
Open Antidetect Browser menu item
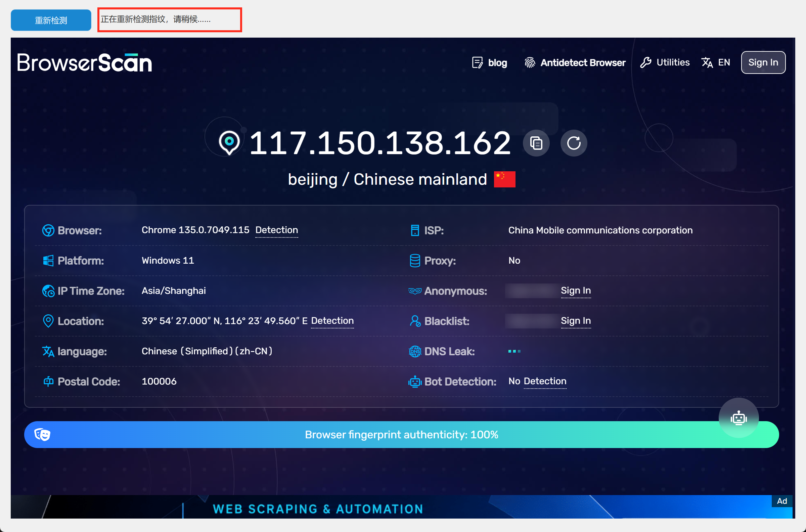pyautogui.click(x=575, y=63)
